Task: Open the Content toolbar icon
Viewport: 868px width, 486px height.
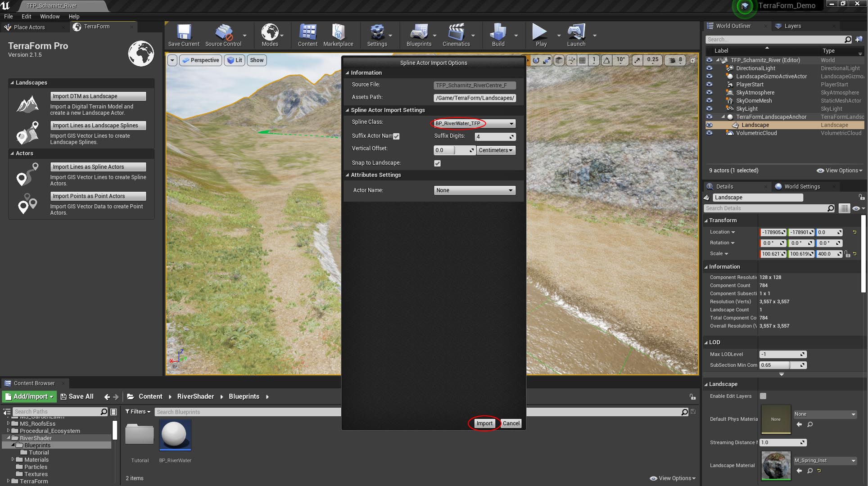Action: pos(307,35)
